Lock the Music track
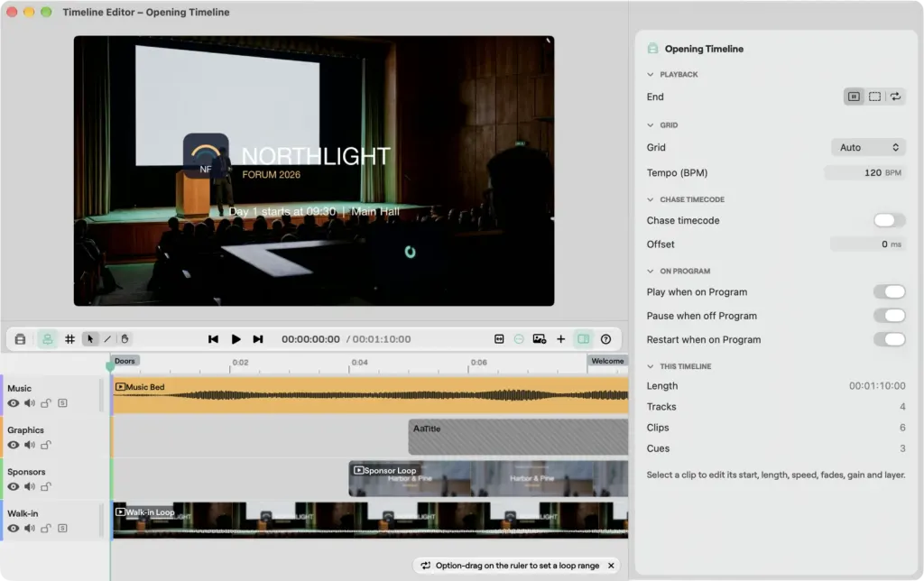The width and height of the screenshot is (924, 581). tap(46, 403)
